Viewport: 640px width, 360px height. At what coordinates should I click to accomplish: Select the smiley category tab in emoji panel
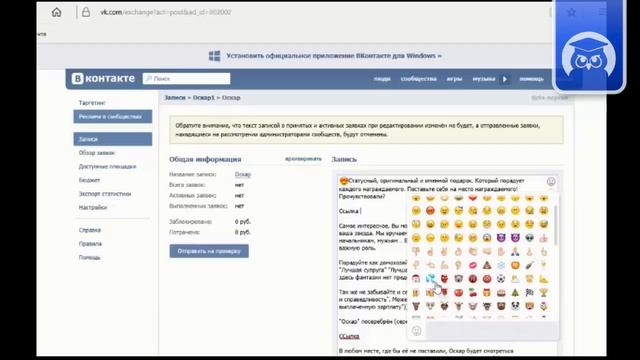[x=416, y=331]
